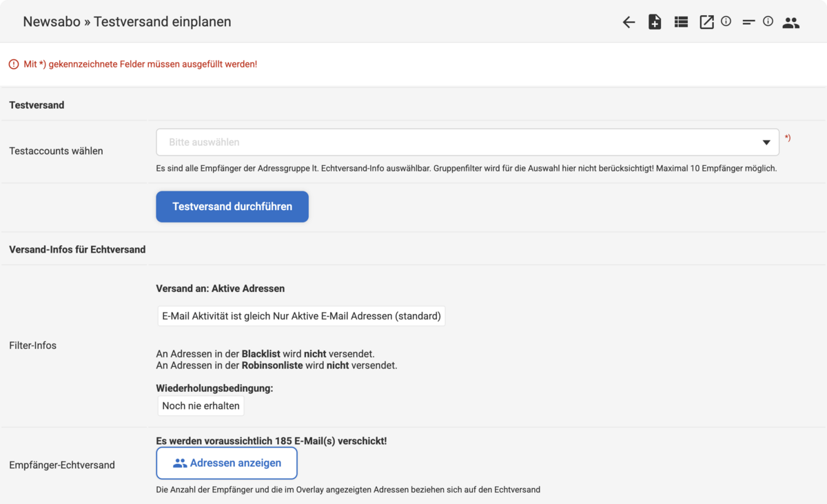This screenshot has height=504, width=827.
Task: Click the short text lines icon
Action: click(x=748, y=22)
